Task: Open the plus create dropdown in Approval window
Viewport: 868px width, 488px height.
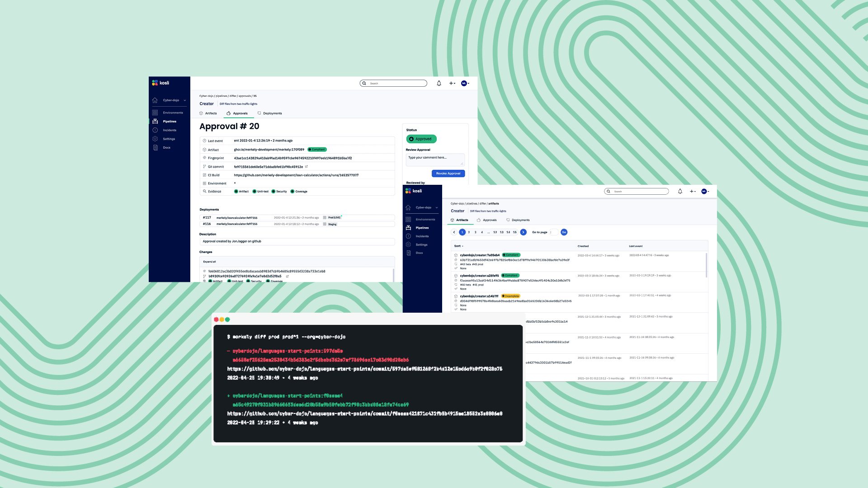Action: pyautogui.click(x=452, y=83)
